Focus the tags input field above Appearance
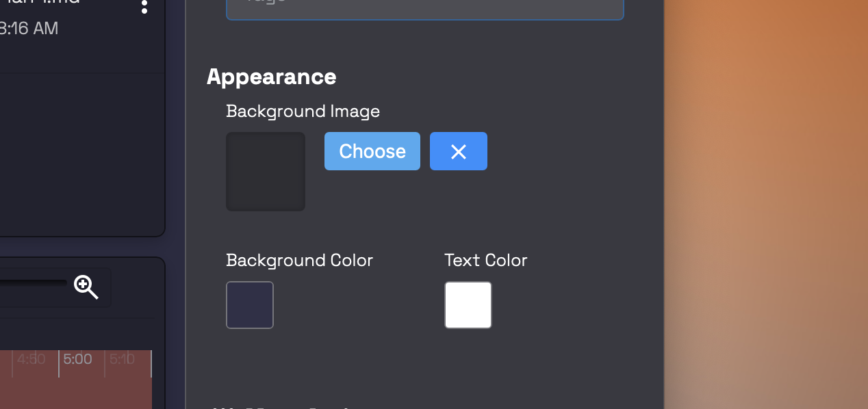This screenshot has width=868, height=409. 425,8
